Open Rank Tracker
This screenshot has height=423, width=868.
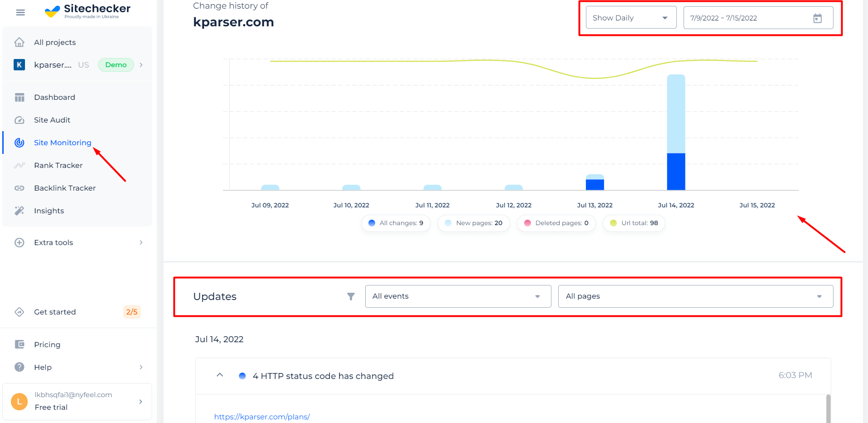pyautogui.click(x=58, y=165)
